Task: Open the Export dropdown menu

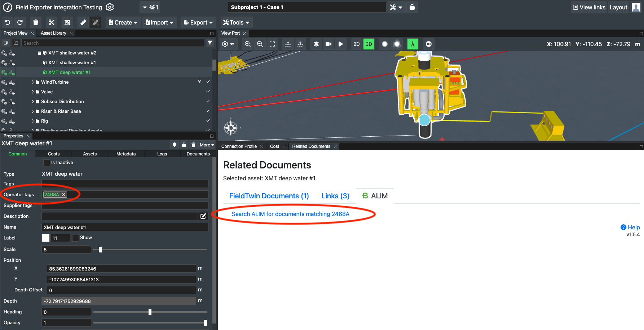Action: click(198, 22)
